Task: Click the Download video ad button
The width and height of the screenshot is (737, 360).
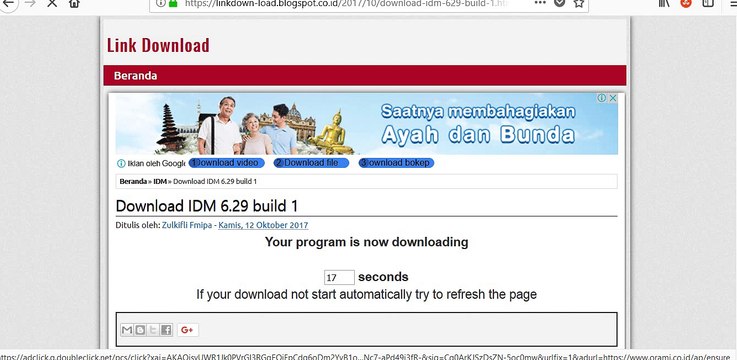Action: coord(227,163)
